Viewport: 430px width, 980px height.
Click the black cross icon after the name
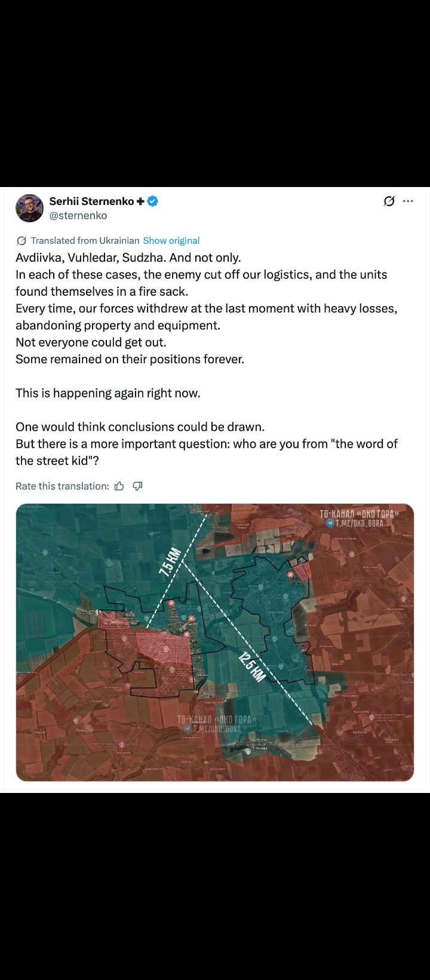click(x=140, y=201)
